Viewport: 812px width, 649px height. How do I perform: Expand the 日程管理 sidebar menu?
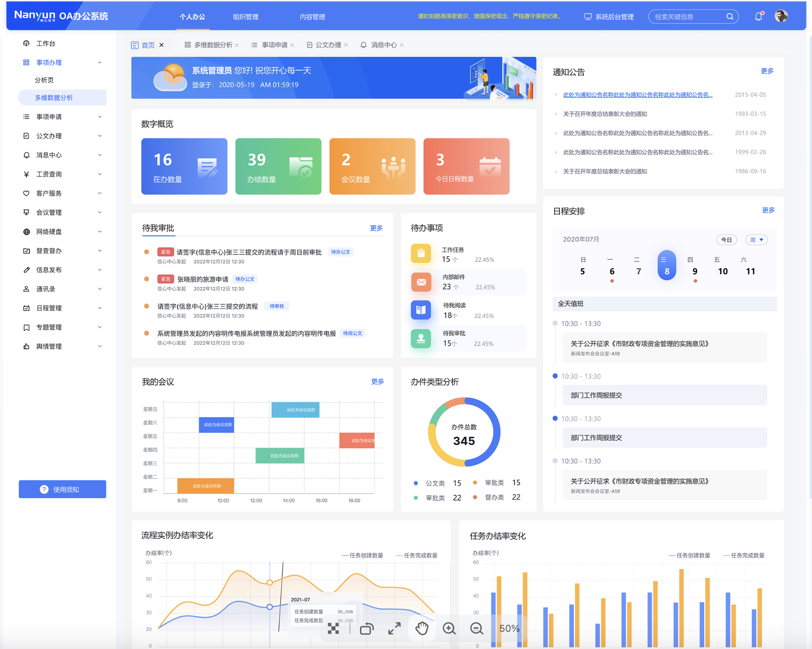100,308
